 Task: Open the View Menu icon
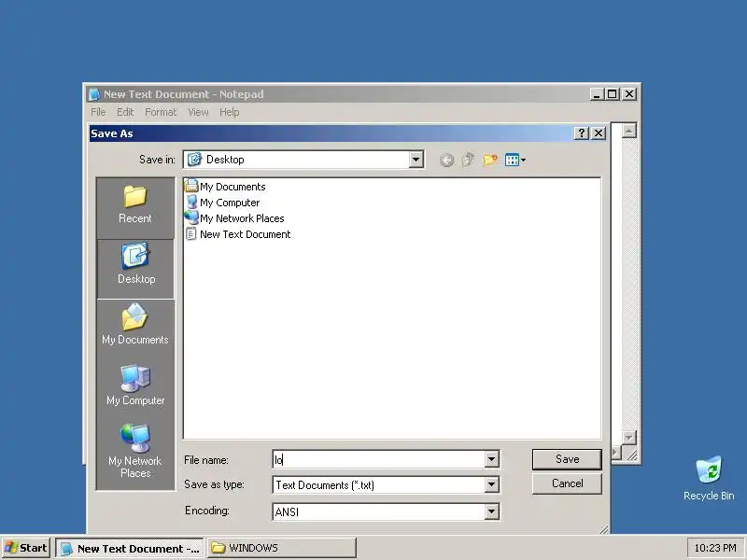point(512,160)
